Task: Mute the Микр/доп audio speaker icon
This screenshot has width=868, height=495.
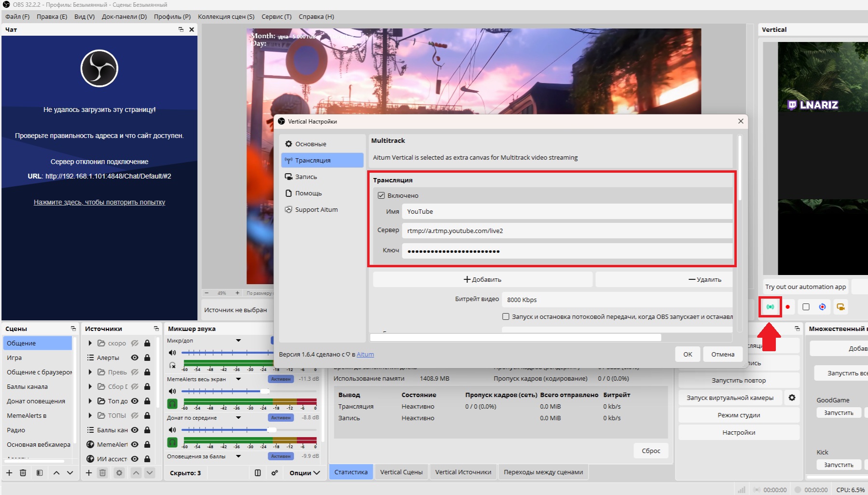Action: point(172,353)
